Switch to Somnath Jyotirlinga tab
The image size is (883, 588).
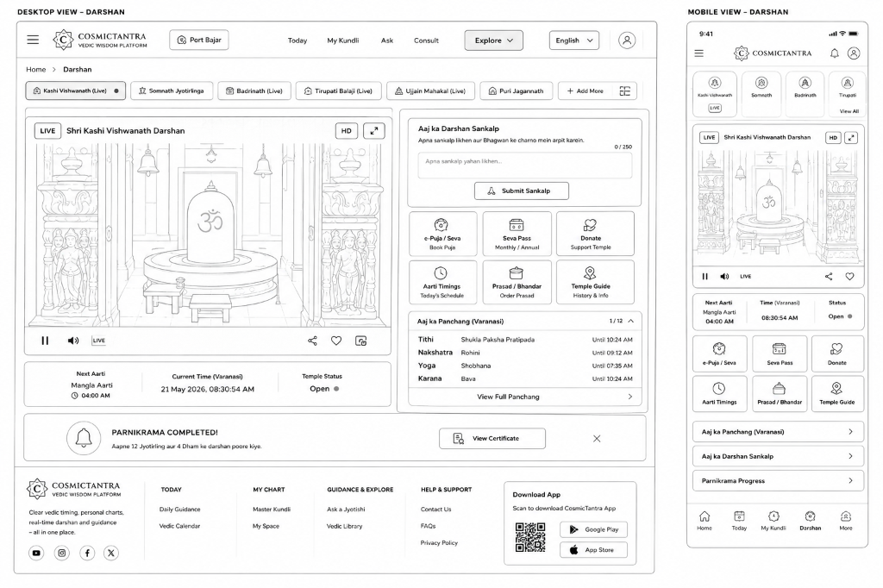pos(172,91)
